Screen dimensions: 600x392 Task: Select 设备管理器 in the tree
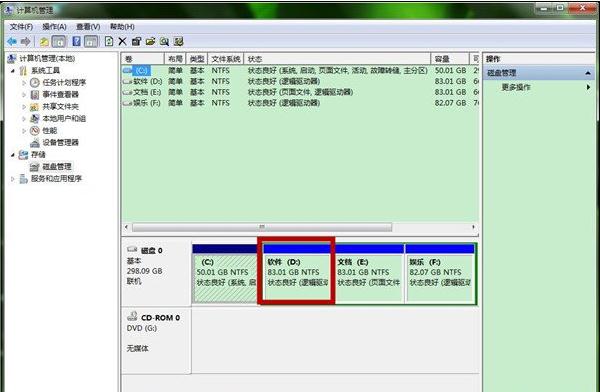pos(60,143)
